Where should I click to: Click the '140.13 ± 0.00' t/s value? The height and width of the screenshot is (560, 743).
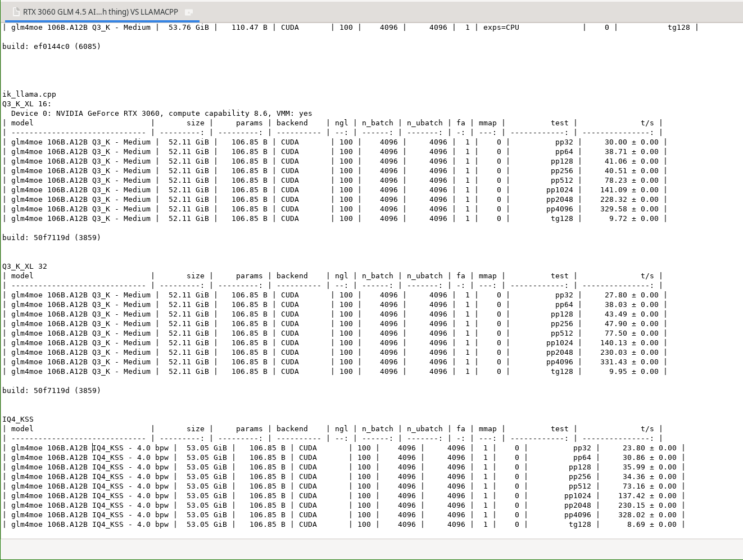pyautogui.click(x=629, y=343)
